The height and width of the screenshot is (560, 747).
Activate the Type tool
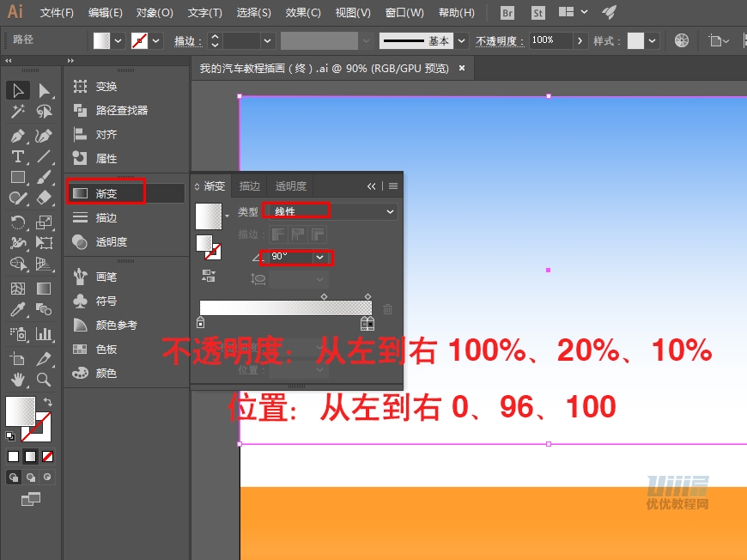[x=18, y=156]
